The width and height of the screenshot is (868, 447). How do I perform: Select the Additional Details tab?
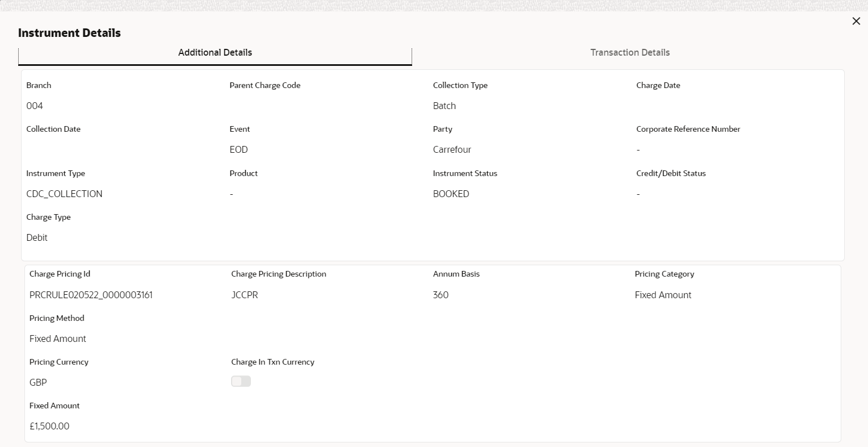pos(215,52)
